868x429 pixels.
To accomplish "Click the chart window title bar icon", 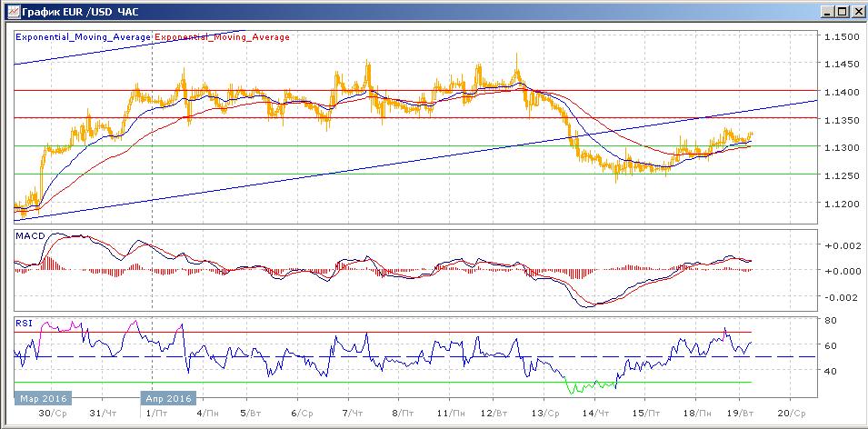I will click(14, 11).
